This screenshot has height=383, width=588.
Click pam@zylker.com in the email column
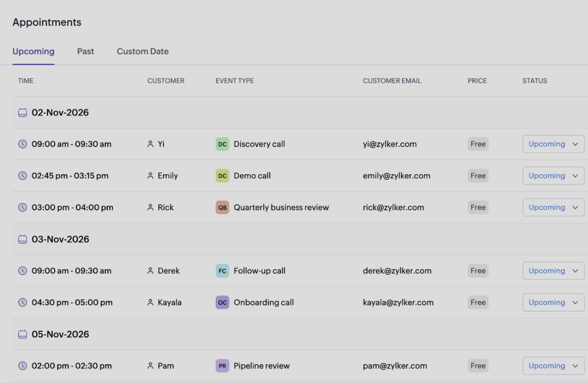pos(394,366)
